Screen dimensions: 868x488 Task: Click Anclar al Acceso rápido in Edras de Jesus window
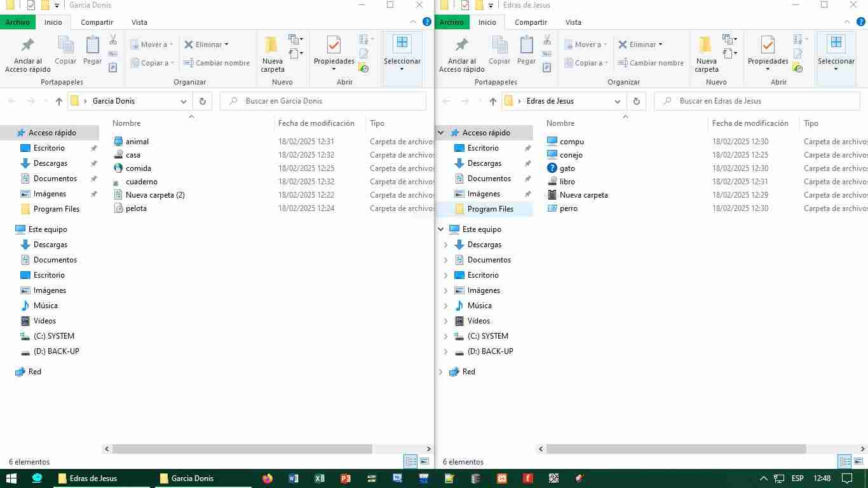(x=462, y=54)
